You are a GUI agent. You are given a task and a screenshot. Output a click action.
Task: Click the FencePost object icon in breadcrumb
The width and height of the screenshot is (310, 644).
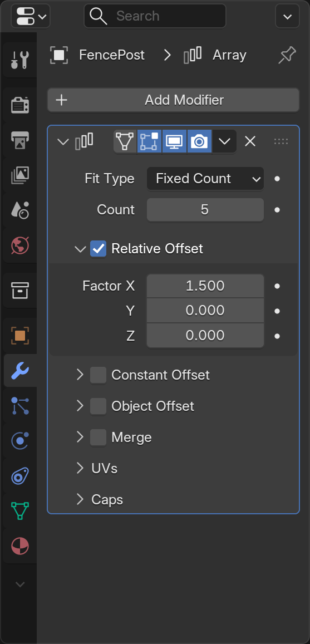pyautogui.click(x=59, y=55)
